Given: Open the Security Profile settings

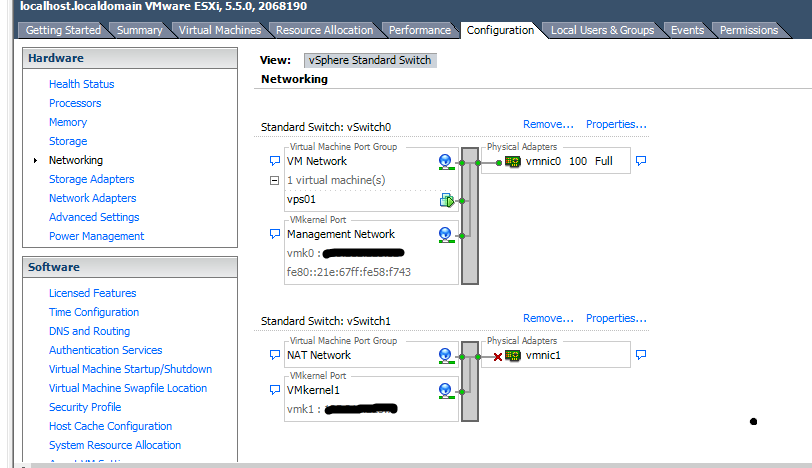Looking at the screenshot, I should pos(85,407).
